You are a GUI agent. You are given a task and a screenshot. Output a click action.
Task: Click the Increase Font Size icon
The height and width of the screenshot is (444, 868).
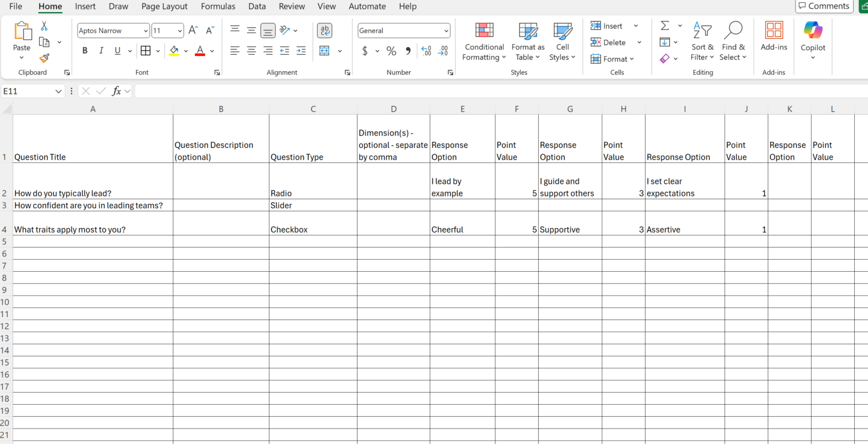[193, 30]
